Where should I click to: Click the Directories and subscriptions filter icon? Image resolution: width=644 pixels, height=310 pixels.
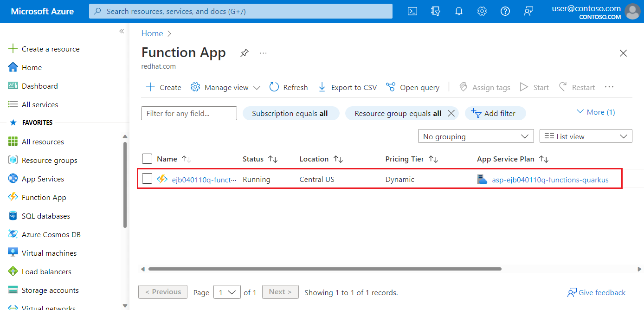pyautogui.click(x=435, y=11)
